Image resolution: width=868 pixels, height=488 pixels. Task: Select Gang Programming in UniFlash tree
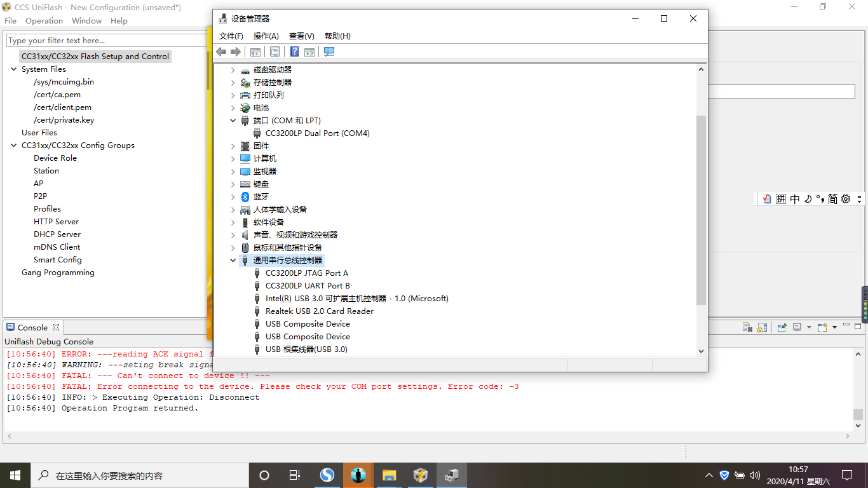coord(58,273)
